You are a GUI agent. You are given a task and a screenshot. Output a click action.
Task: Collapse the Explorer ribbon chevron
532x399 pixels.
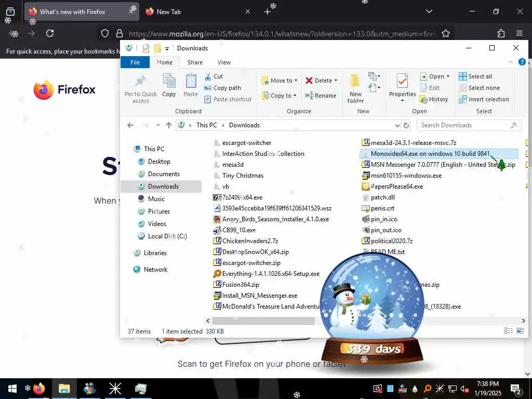point(510,62)
